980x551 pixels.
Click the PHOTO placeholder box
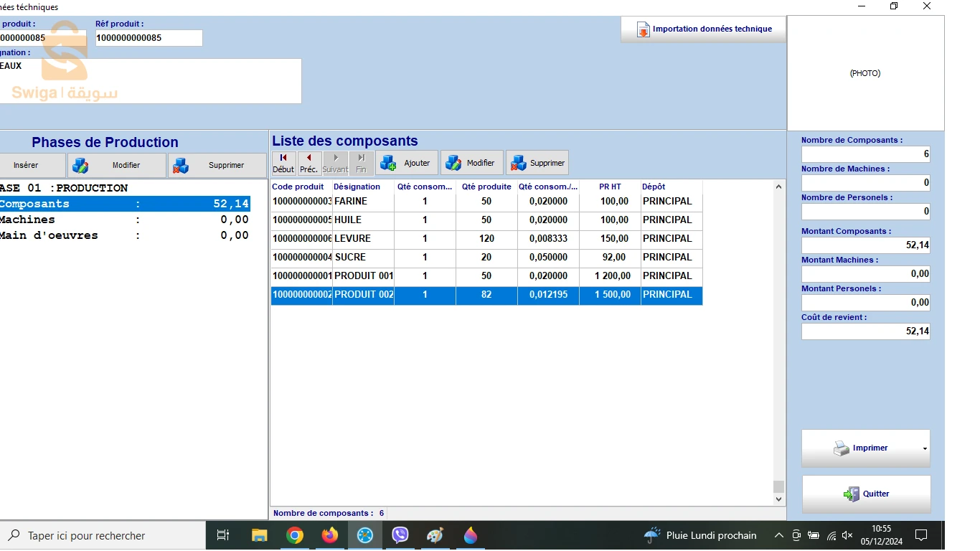(x=865, y=73)
